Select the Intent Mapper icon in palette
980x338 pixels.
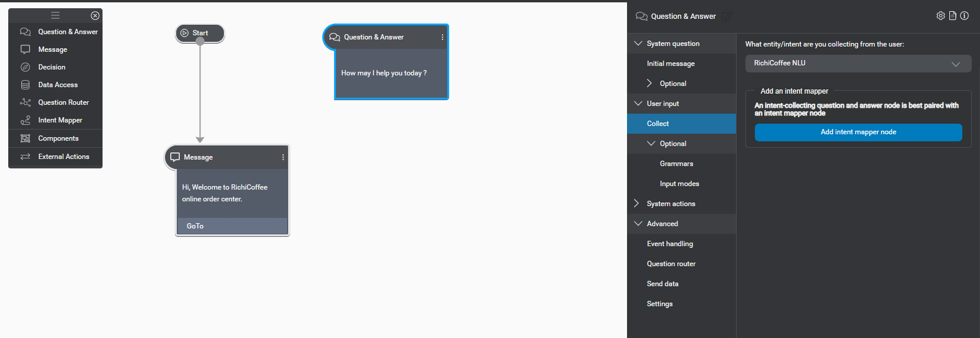(x=25, y=120)
